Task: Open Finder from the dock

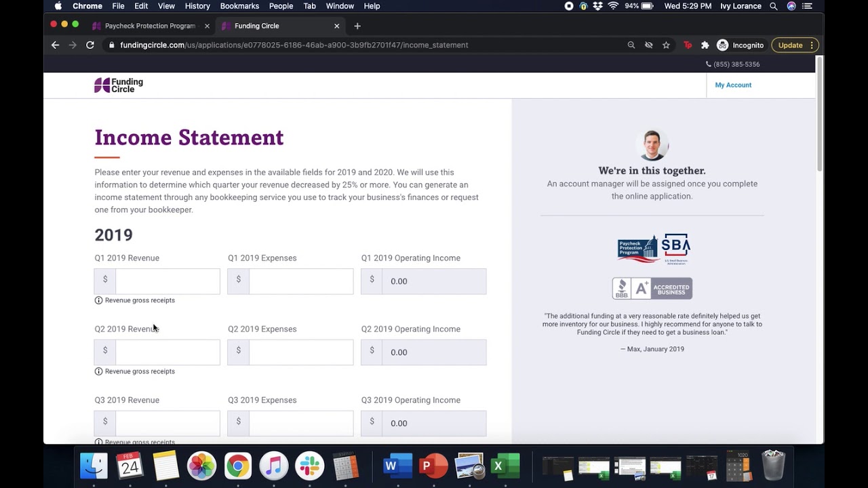Action: pyautogui.click(x=94, y=466)
